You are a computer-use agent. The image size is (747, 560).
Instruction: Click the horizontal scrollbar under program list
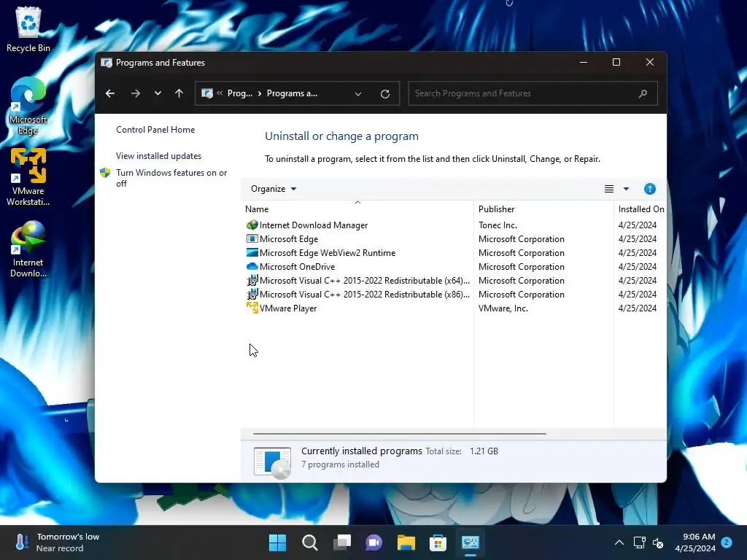click(399, 434)
